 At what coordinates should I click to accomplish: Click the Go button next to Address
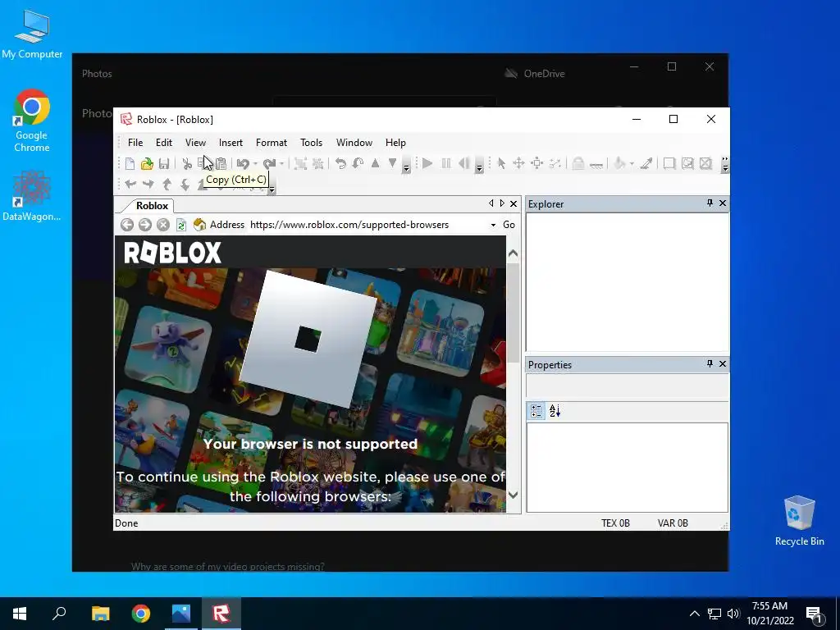(x=509, y=225)
